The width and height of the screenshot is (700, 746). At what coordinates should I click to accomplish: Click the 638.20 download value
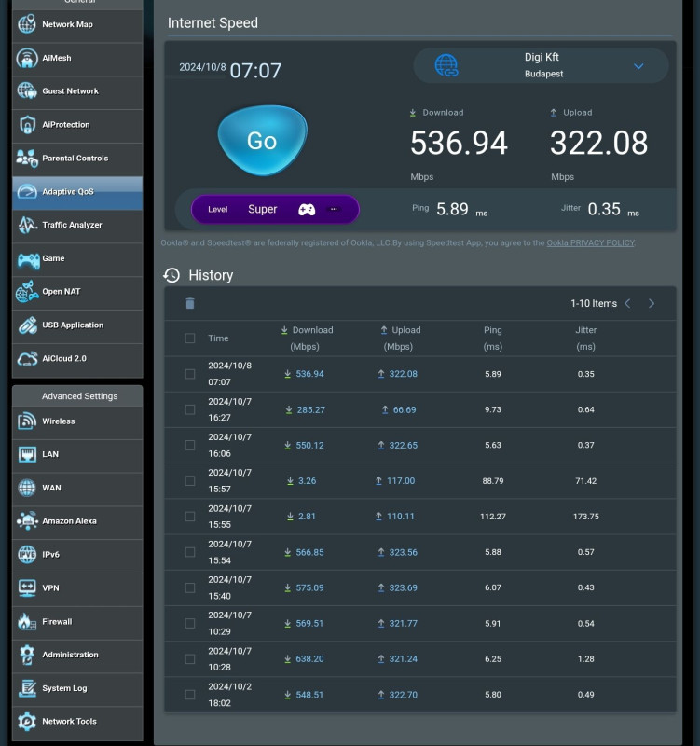(x=309, y=659)
